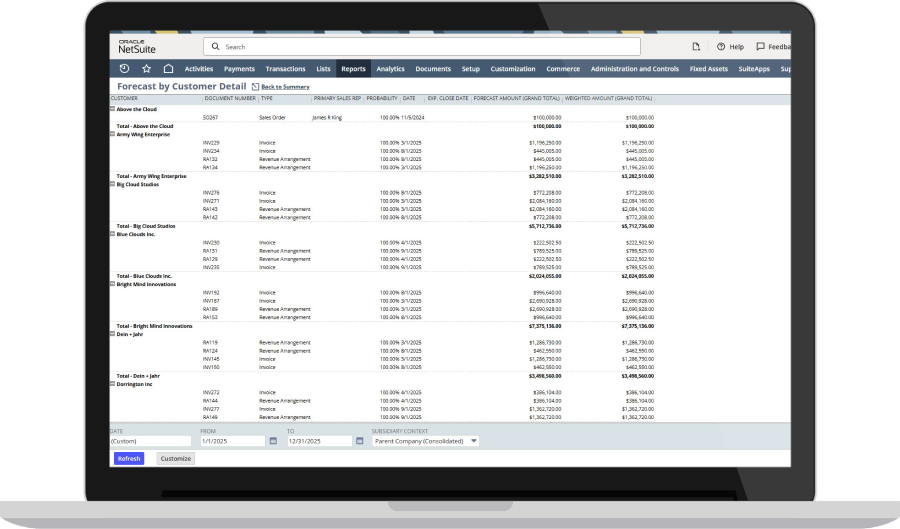Collapse the Army Wing Enterprise group
900x529 pixels.
112,134
